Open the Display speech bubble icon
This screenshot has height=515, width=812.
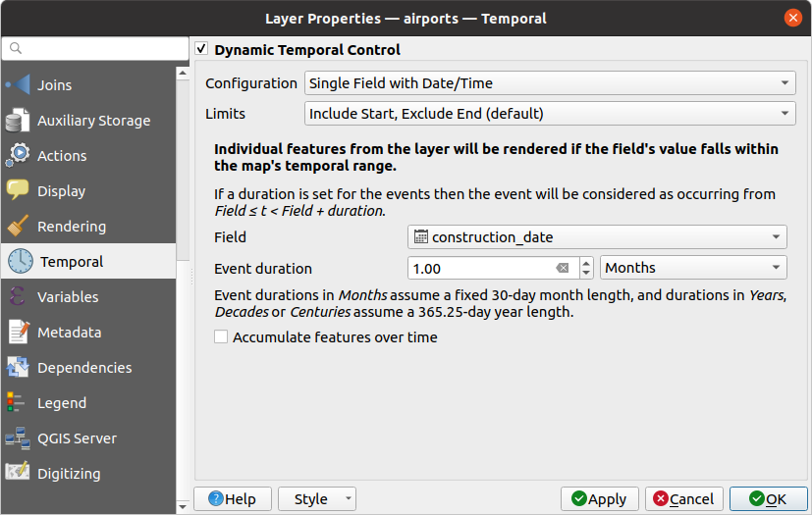point(19,191)
